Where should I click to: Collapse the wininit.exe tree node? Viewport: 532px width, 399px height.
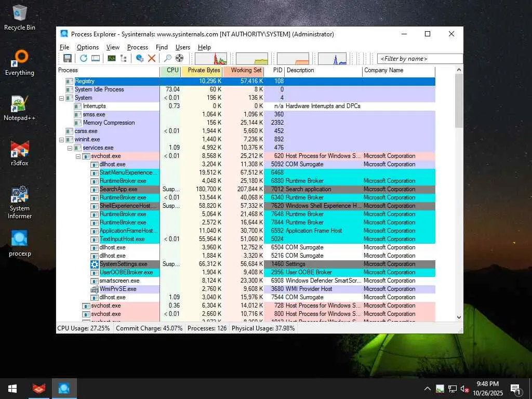point(61,140)
